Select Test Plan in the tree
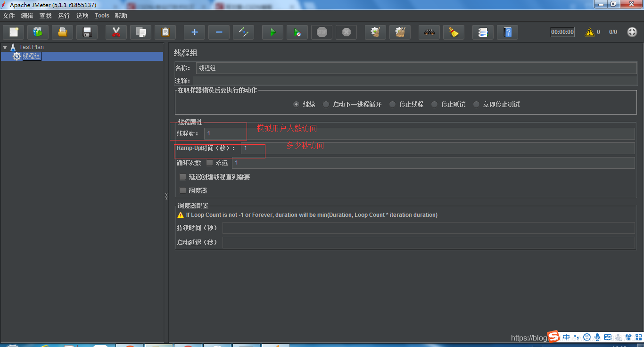644x347 pixels. (x=31, y=47)
